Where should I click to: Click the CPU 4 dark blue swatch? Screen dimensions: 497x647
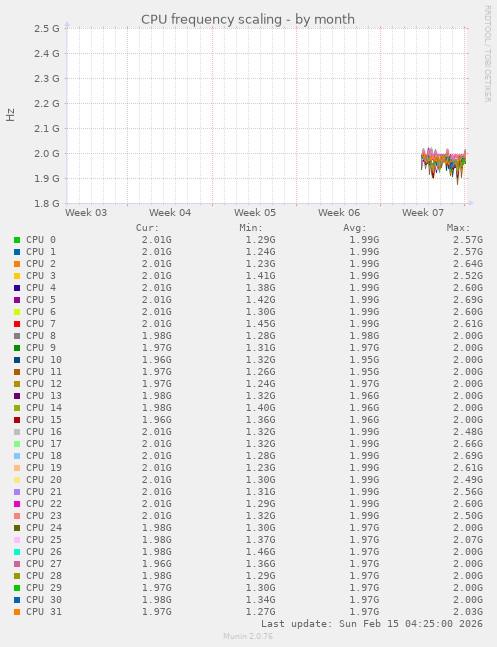click(x=17, y=288)
